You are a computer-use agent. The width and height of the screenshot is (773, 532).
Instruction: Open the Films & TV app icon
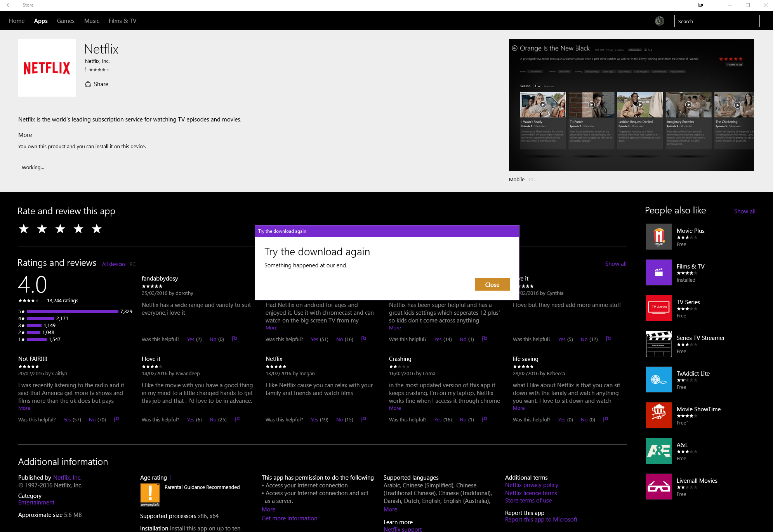click(658, 272)
